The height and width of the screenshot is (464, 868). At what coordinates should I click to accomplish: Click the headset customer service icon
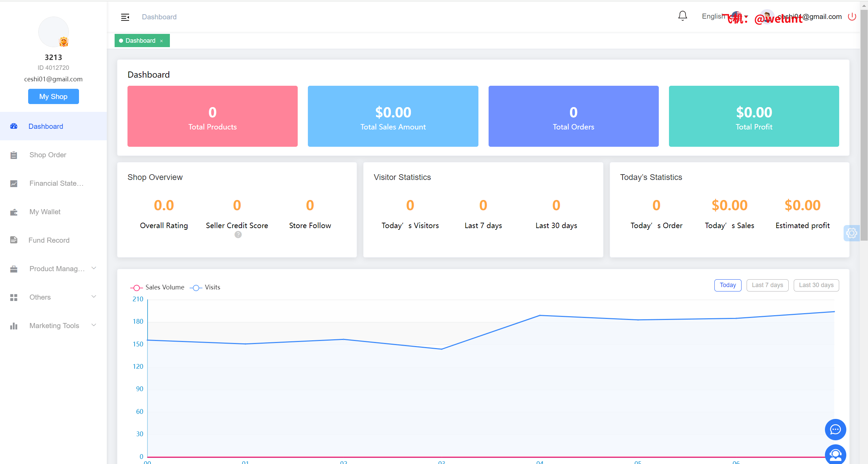pos(835,455)
